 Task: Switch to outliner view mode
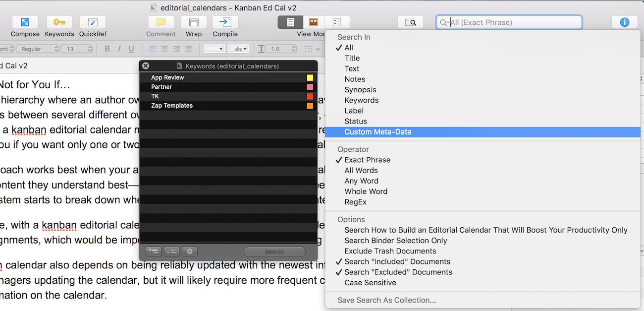tap(337, 22)
